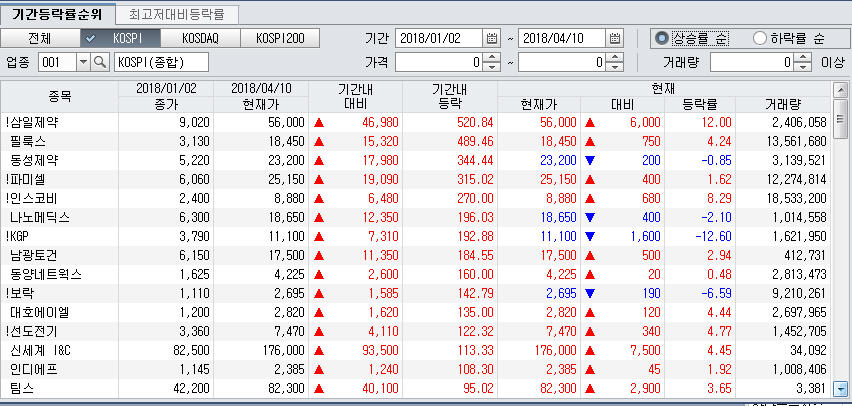
Task: Select the 팀스 stock row
Action: [416, 389]
